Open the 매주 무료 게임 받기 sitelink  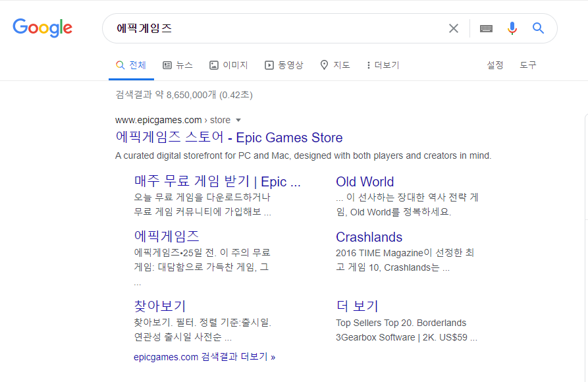pos(217,182)
